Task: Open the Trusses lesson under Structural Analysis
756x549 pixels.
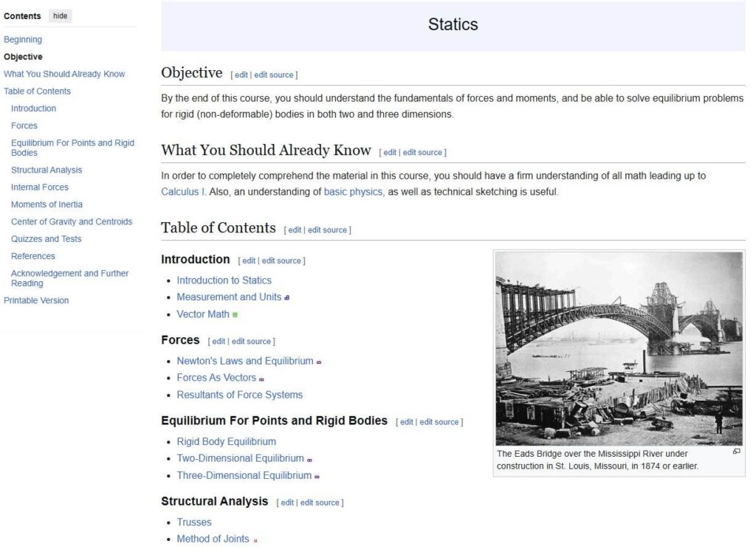Action: click(x=194, y=522)
